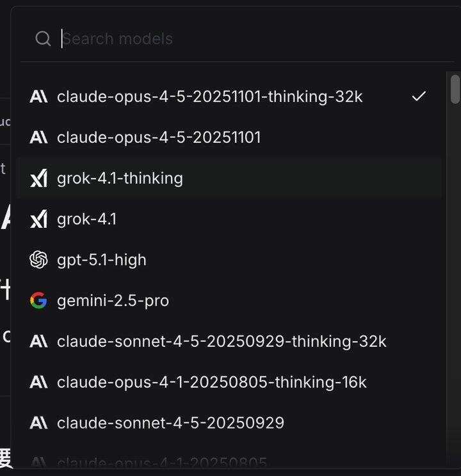This screenshot has width=461, height=476.
Task: Switch to the gpt-5.1-high model
Action: 102,260
